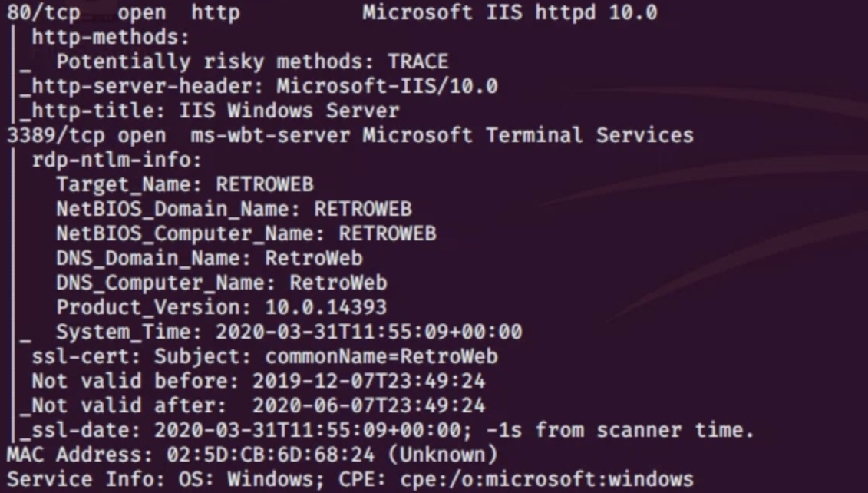Click the 3389/tcp port entry
Viewport: 868px width, 493px height.
tap(43, 135)
